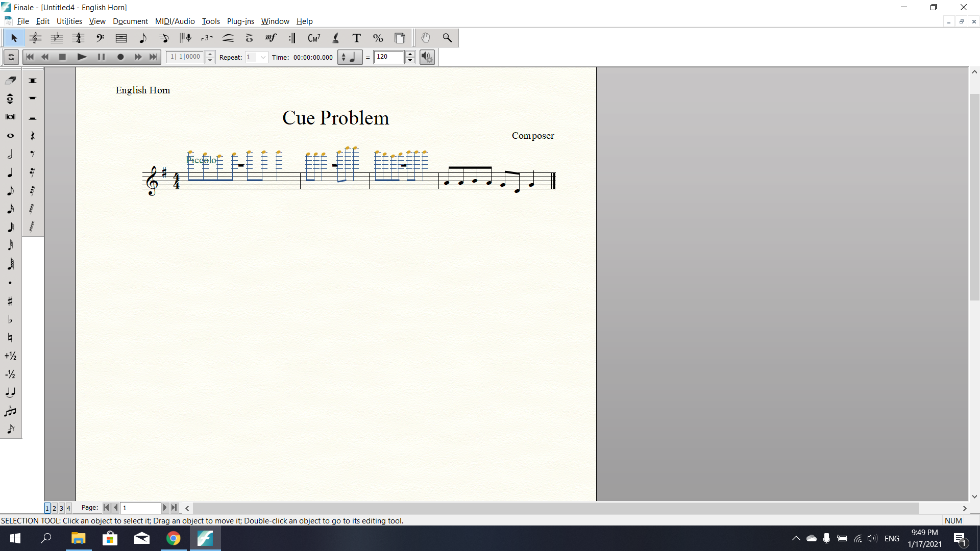Open the Repeat dropdown
Screen dimensions: 980x551
point(263,57)
